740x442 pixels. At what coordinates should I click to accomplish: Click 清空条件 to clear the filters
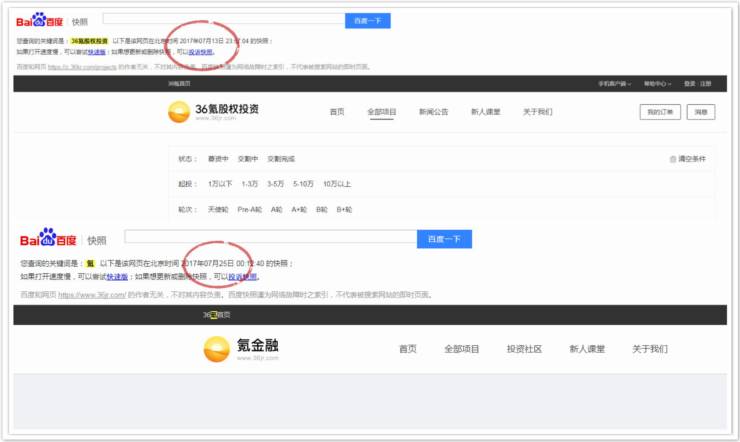[x=692, y=159]
